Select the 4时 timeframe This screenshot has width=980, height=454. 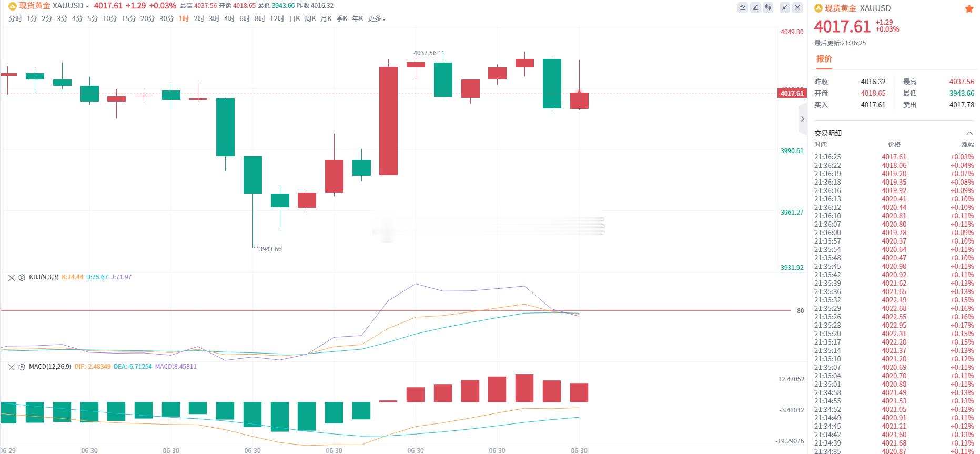[229, 19]
